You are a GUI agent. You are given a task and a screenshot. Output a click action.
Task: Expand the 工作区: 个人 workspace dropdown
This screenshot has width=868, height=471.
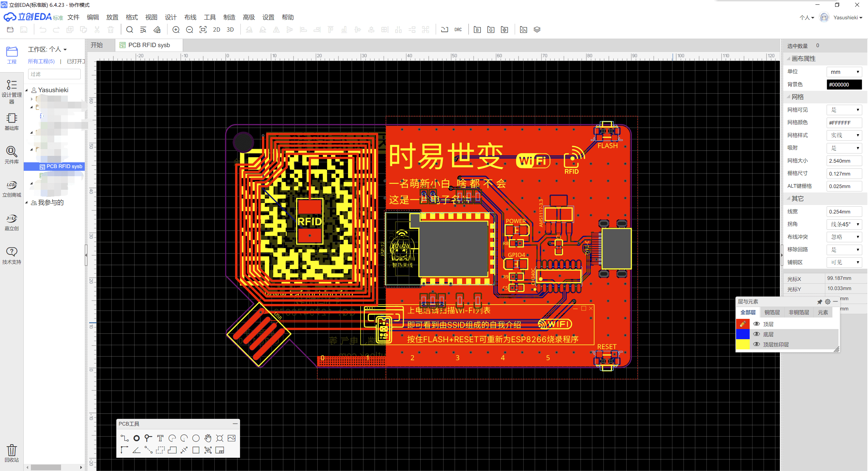point(47,49)
